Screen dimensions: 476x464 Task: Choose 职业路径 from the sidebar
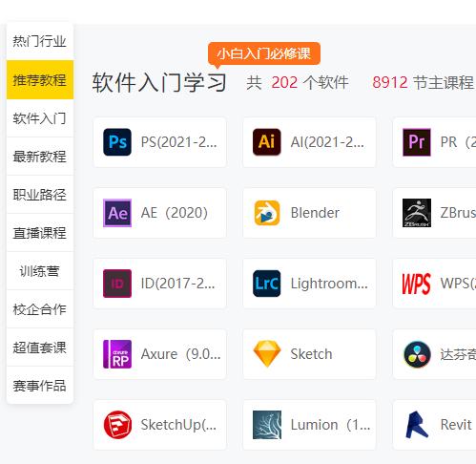pyautogui.click(x=40, y=195)
